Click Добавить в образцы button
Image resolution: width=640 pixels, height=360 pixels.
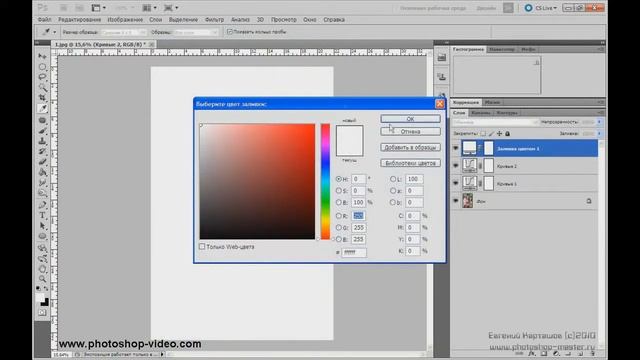point(410,147)
